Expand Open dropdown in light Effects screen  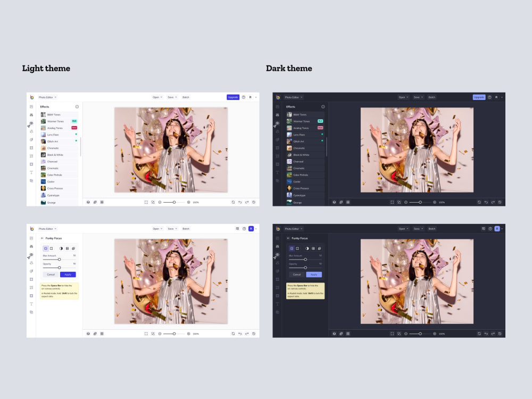click(x=157, y=97)
